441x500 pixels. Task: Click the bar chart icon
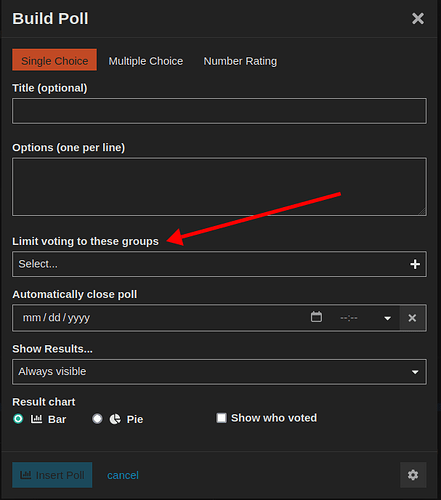(36, 419)
